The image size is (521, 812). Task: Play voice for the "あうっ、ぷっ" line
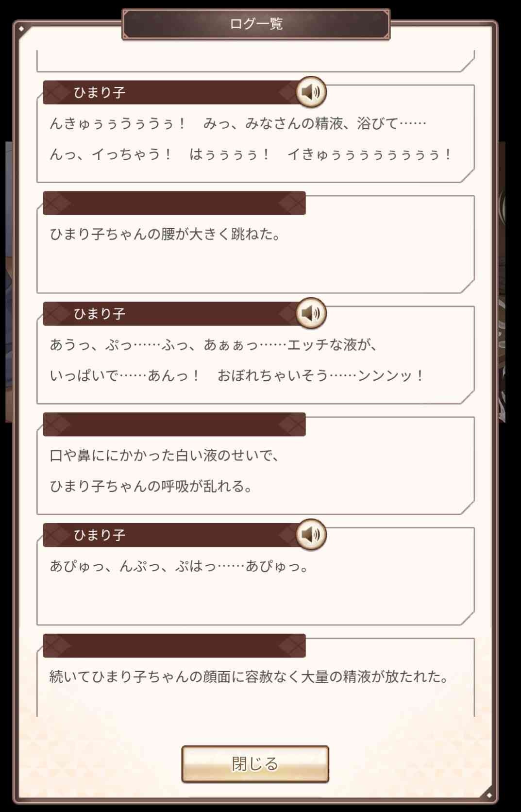tap(311, 313)
